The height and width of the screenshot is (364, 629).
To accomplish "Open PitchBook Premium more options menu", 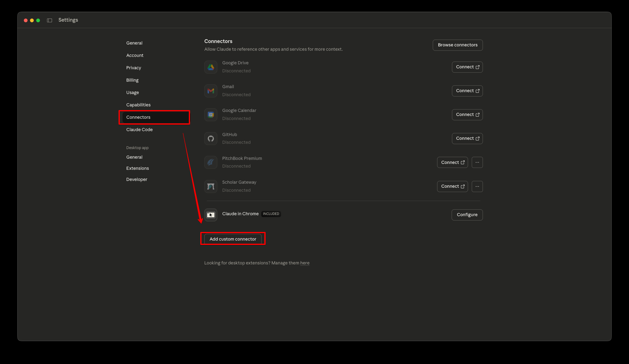I will 477,162.
